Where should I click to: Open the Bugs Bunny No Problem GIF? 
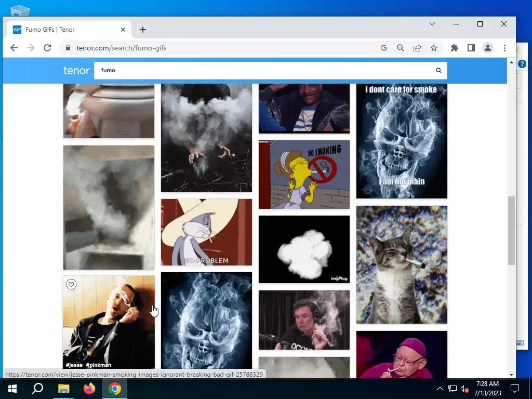(206, 232)
